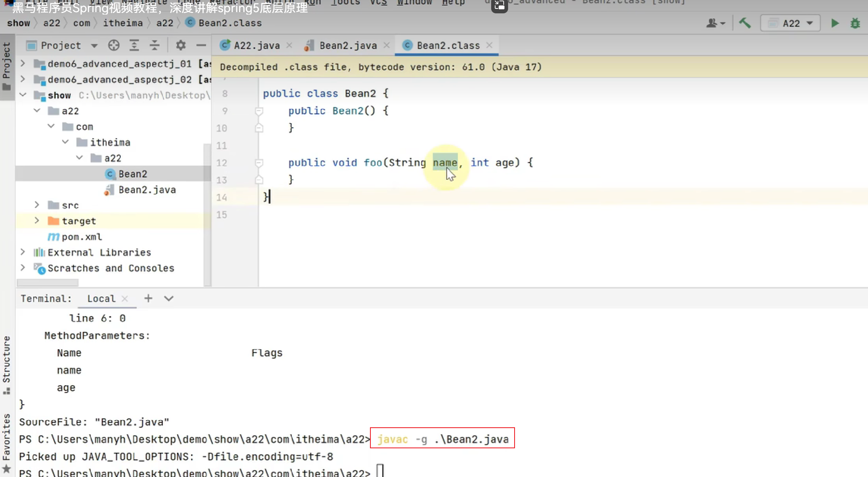The width and height of the screenshot is (868, 477).
Task: Open the Help menu
Action: (x=453, y=3)
